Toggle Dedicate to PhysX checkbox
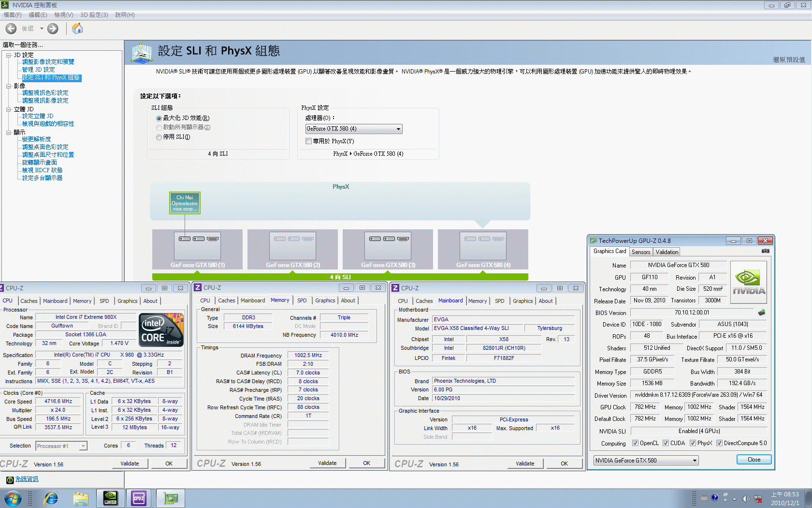This screenshot has height=508, width=812. pos(308,141)
